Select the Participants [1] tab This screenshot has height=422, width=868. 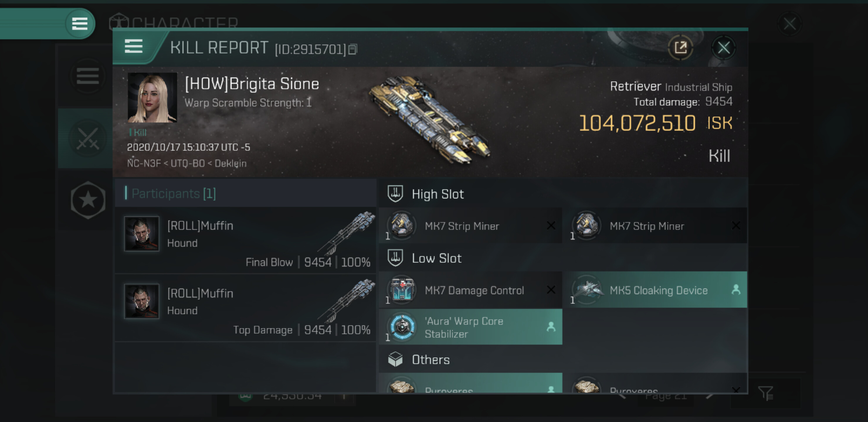[174, 193]
